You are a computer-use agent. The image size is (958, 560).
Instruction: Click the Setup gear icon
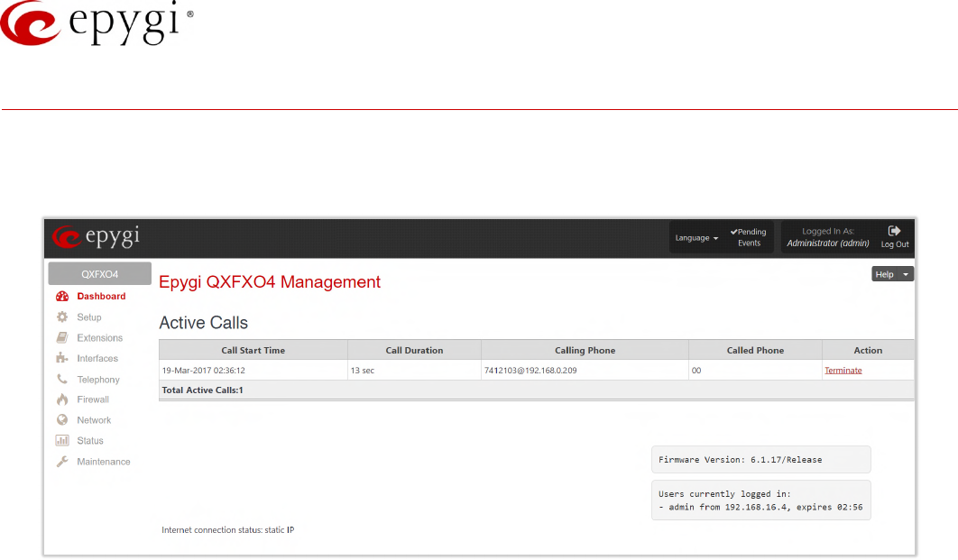[62, 317]
